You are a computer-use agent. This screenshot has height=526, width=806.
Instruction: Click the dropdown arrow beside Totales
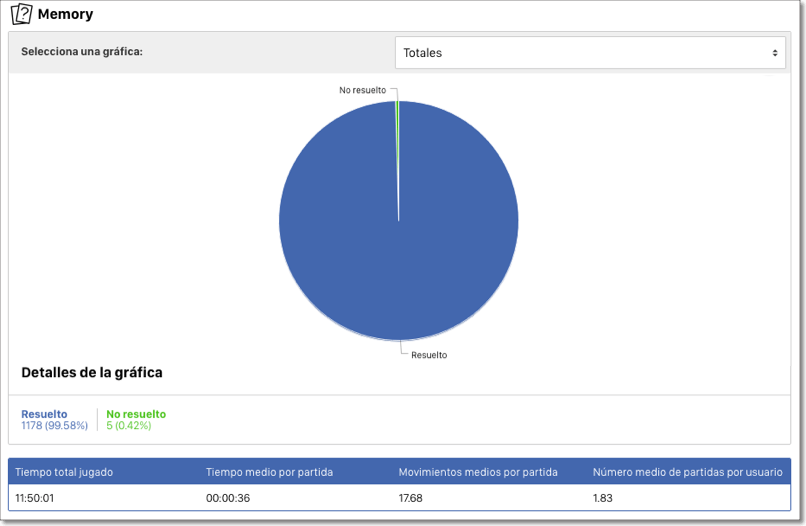[x=774, y=53]
